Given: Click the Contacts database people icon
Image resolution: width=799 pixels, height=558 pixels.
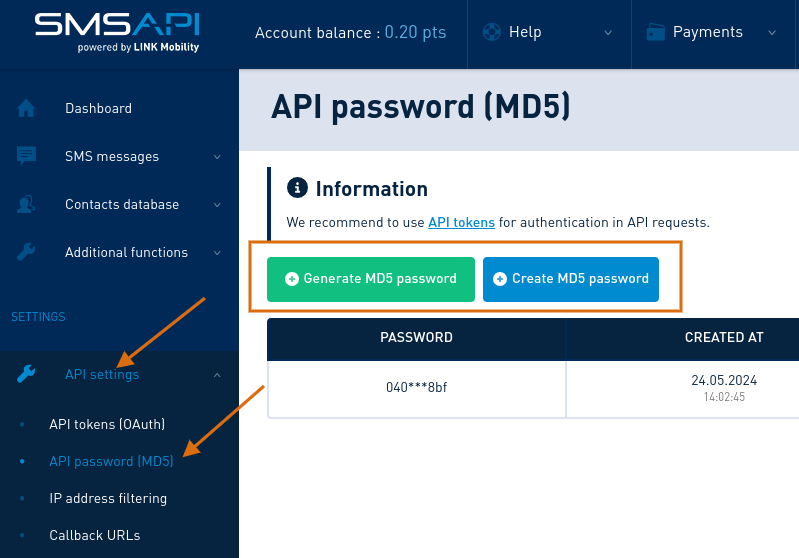Looking at the screenshot, I should 27,204.
